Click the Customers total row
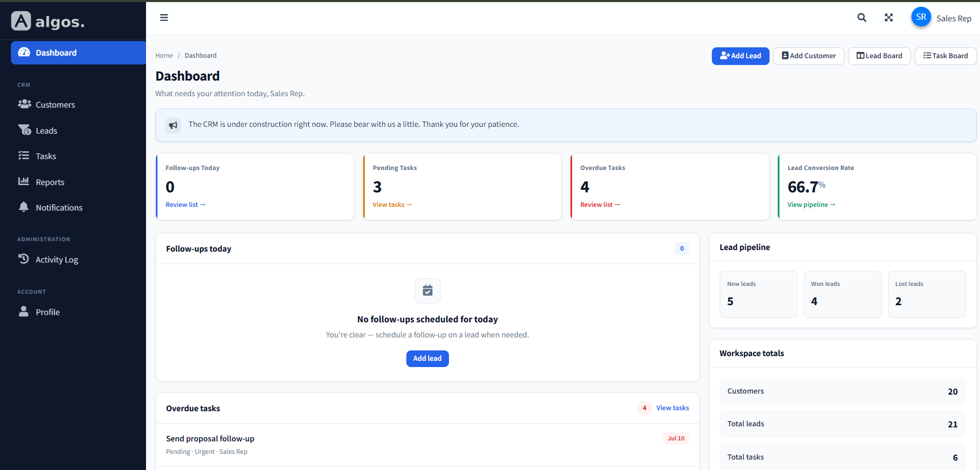The image size is (980, 470). pyautogui.click(x=843, y=391)
